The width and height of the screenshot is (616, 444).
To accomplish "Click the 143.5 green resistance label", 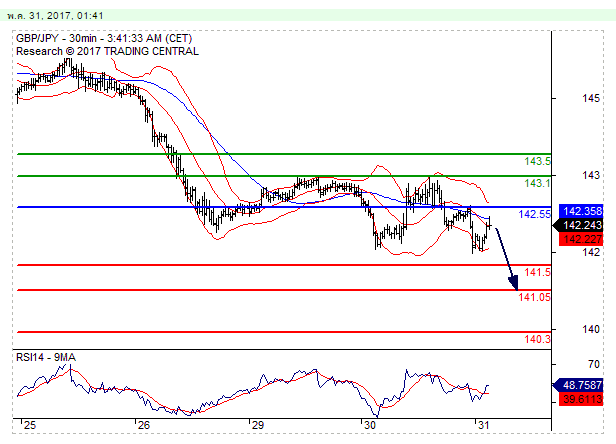I will [537, 161].
